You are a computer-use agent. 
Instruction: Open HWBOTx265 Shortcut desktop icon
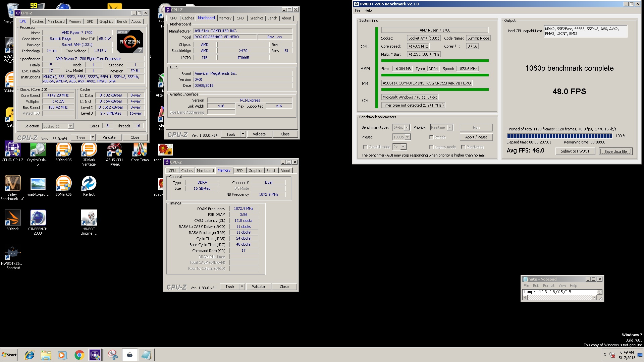tap(12, 258)
